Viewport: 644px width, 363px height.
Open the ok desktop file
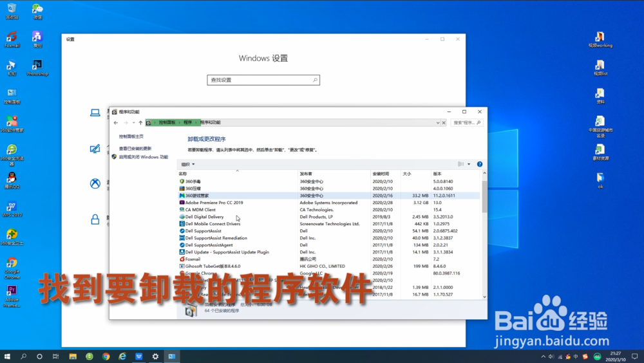(600, 181)
